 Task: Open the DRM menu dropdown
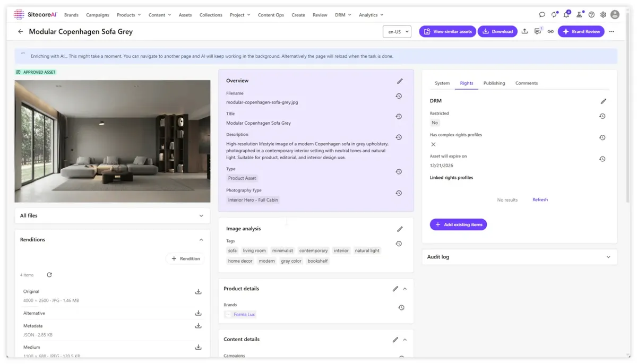pyautogui.click(x=343, y=15)
